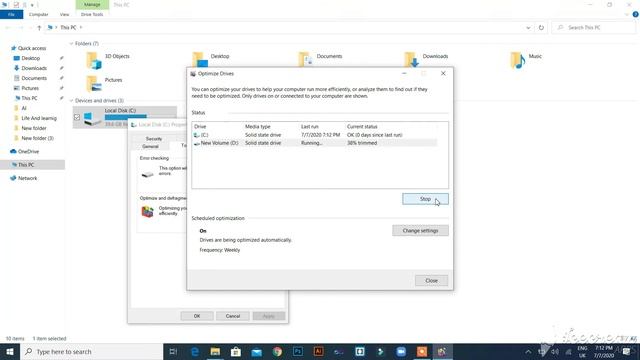Open the Music folder icon
640x360 pixels.
(x=518, y=60)
